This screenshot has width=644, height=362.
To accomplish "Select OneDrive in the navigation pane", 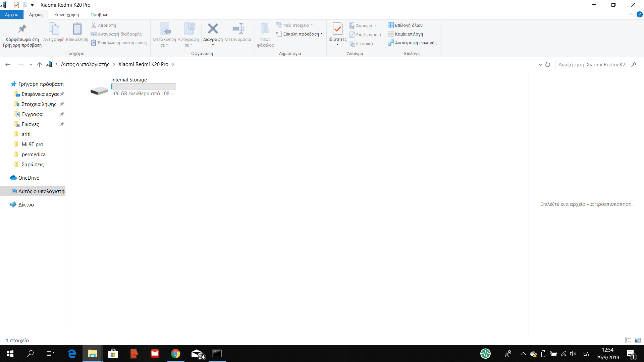I will point(29,178).
